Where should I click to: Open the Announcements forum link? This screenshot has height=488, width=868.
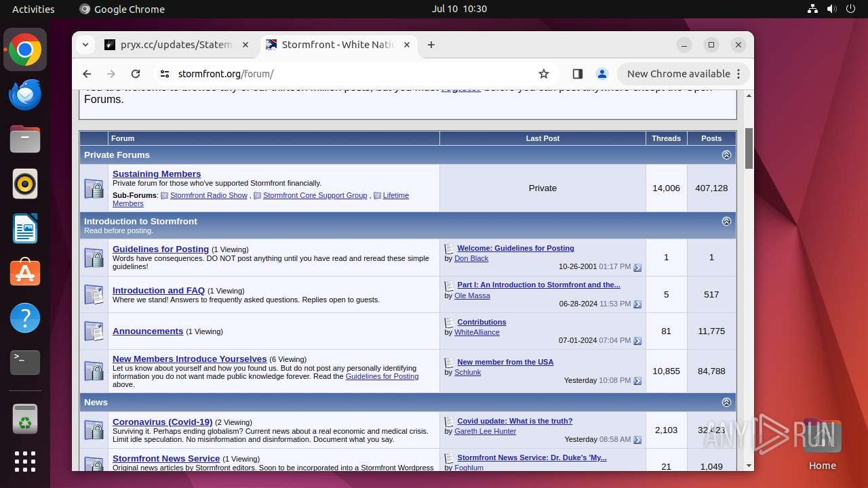coord(148,331)
